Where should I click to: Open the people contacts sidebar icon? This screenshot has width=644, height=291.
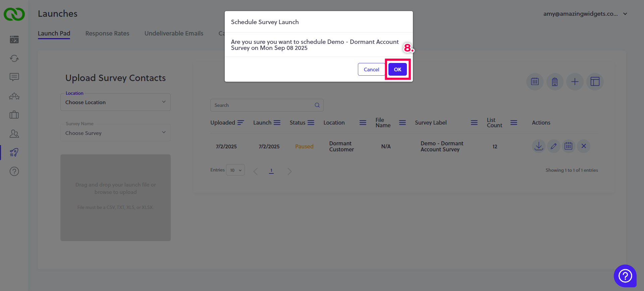(14, 134)
